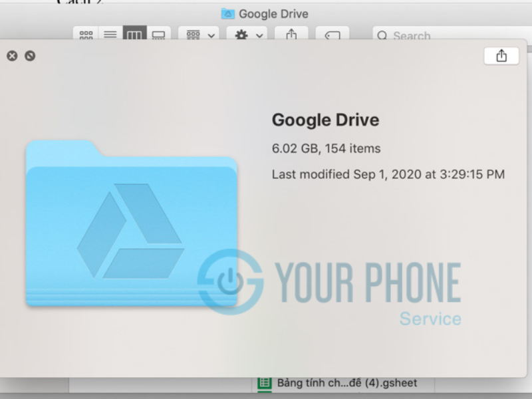Switch Finder to column view

(x=134, y=34)
